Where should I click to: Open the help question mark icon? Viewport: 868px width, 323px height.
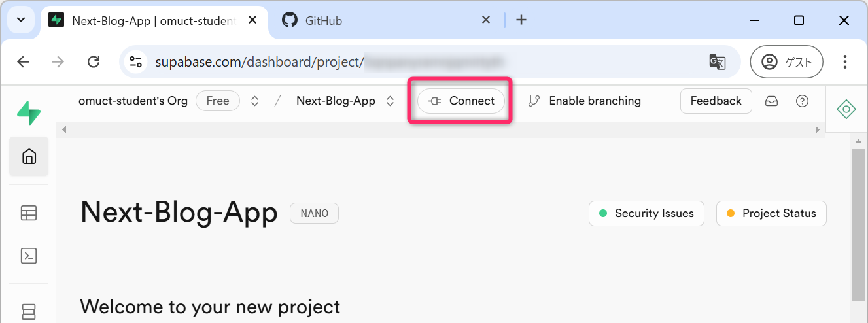click(802, 101)
